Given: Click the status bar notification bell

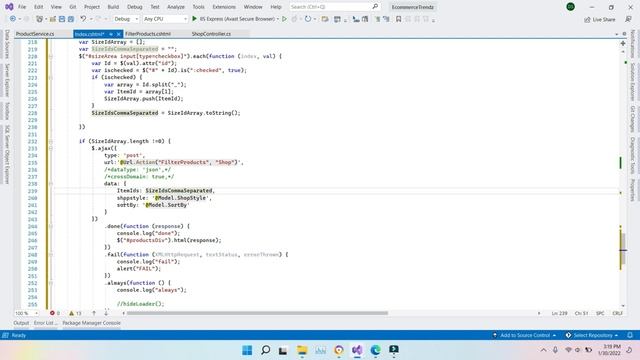Looking at the screenshot, I should click(x=630, y=335).
